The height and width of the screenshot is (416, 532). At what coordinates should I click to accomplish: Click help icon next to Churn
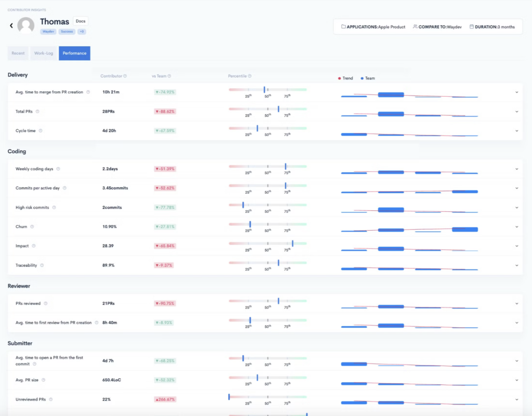(x=32, y=226)
